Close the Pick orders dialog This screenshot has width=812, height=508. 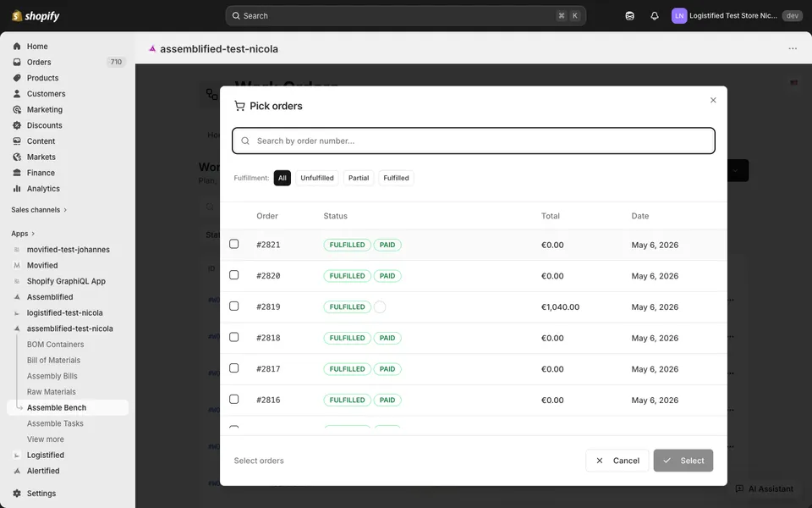pos(713,100)
